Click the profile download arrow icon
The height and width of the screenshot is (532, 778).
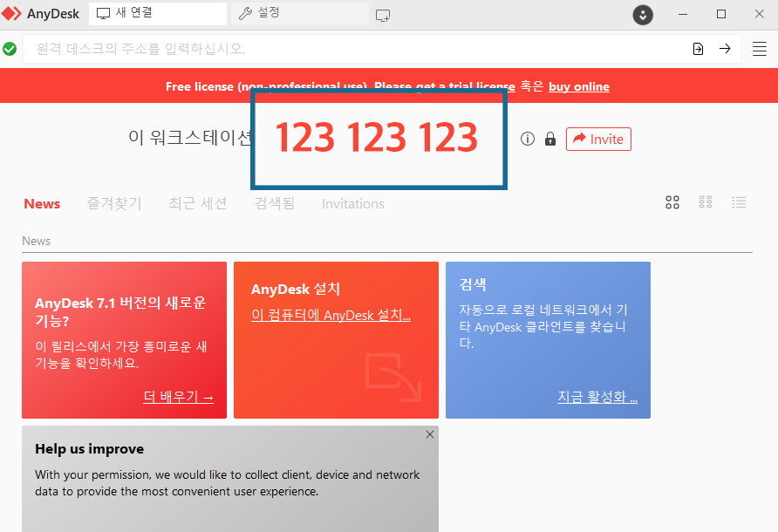643,15
